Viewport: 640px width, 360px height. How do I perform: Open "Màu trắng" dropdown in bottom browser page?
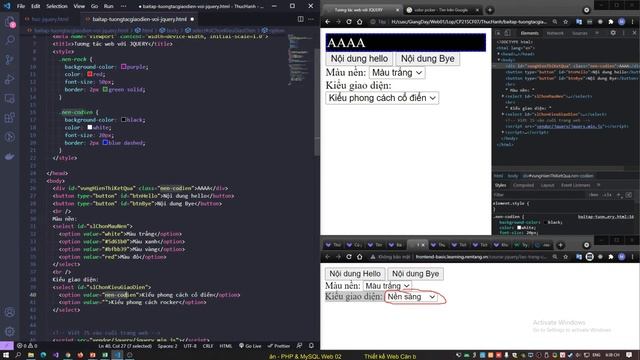pyautogui.click(x=387, y=286)
